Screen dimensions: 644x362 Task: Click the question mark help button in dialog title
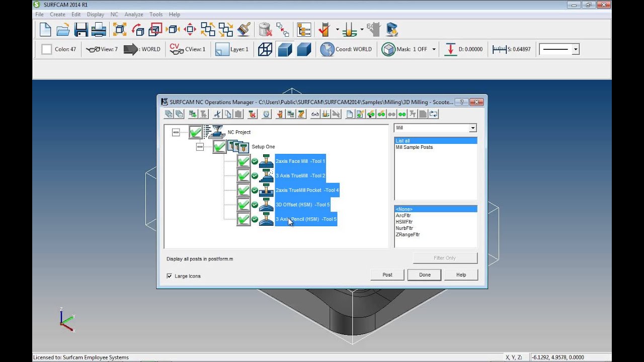tap(462, 102)
